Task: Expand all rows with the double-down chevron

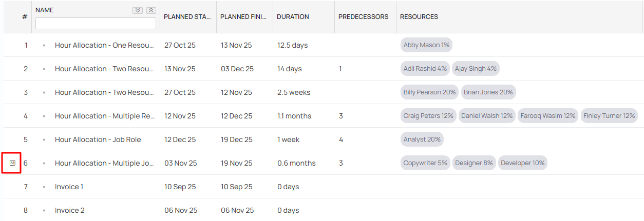Action: click(137, 10)
